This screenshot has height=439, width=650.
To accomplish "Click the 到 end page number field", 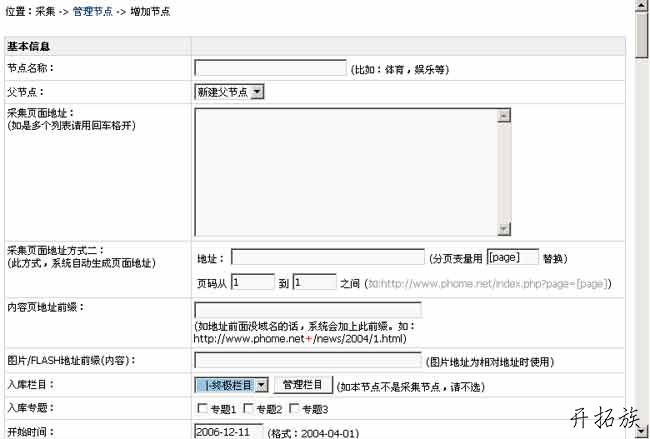I will pyautogui.click(x=314, y=282).
